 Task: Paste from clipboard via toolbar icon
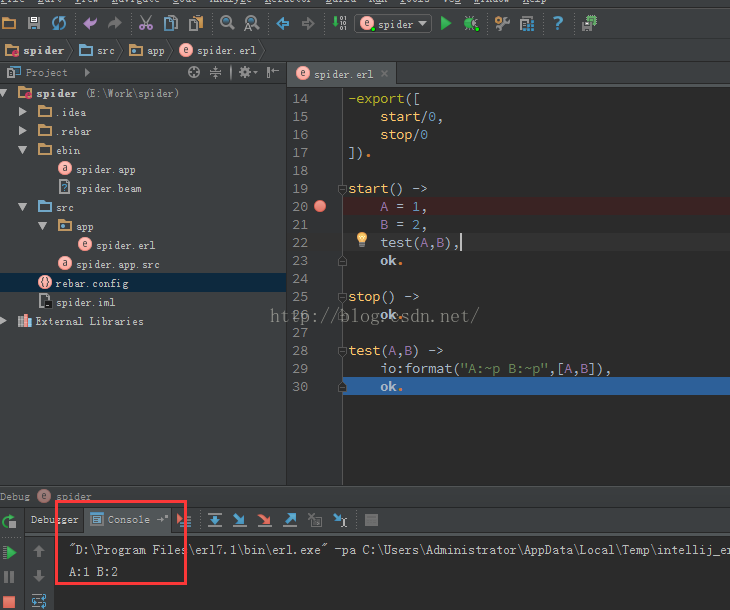[196, 23]
